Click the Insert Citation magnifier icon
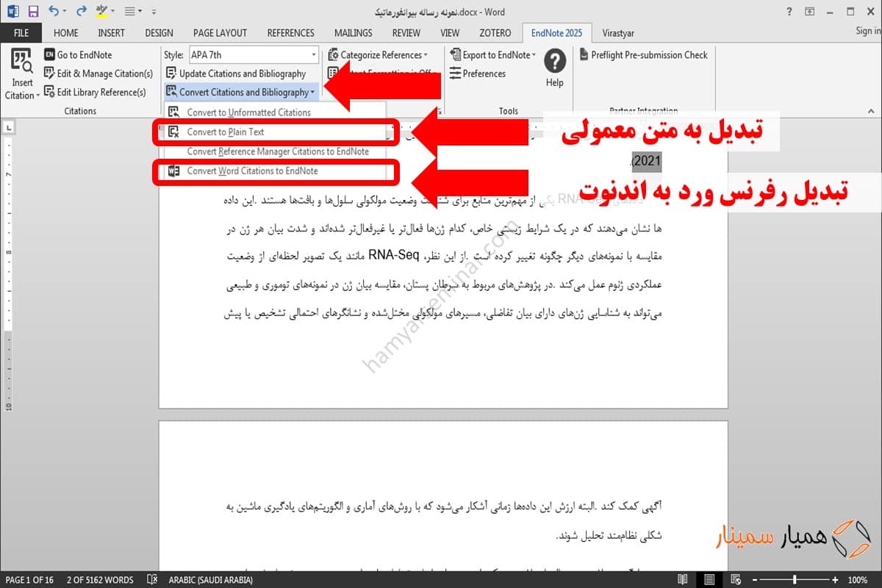Viewport: 882px width, 588px height. pyautogui.click(x=21, y=60)
